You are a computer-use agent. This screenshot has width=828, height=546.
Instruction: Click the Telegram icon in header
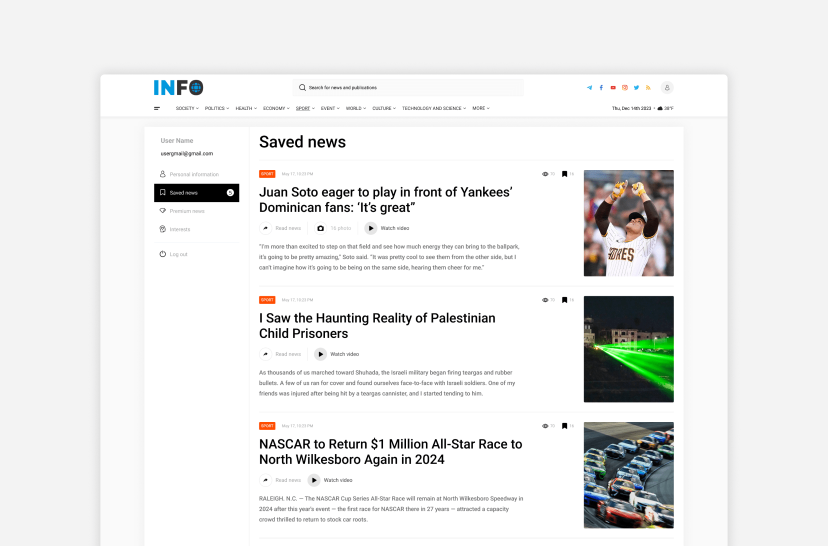(x=589, y=88)
